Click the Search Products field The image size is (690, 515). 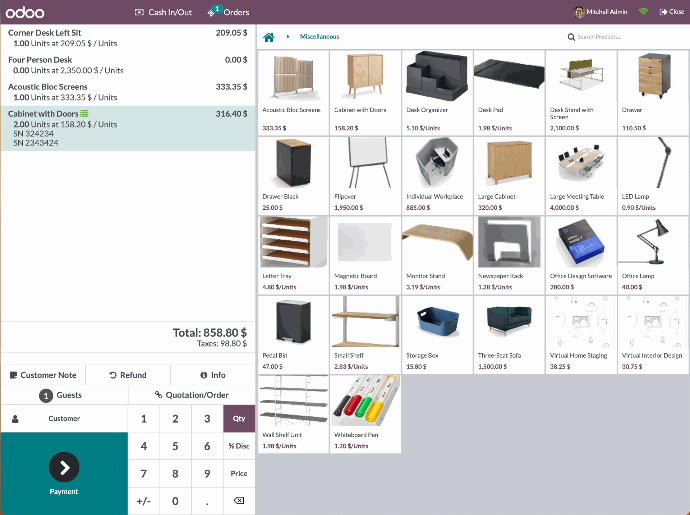[612, 37]
